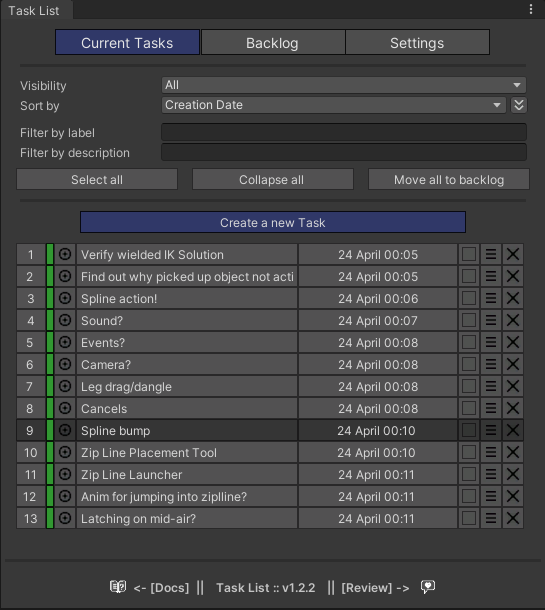Check the box for Events? task
Screen dimensions: 545x610
(469, 342)
